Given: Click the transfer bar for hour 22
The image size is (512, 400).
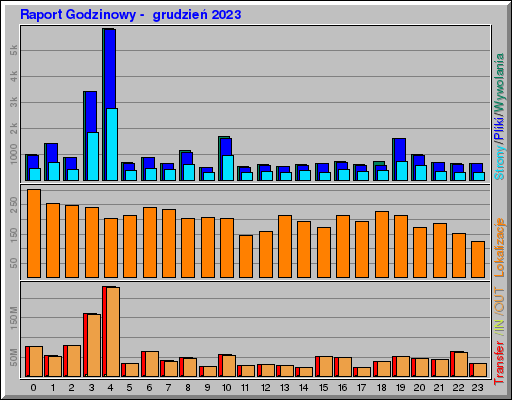Looking at the screenshot, I should 459,364.
